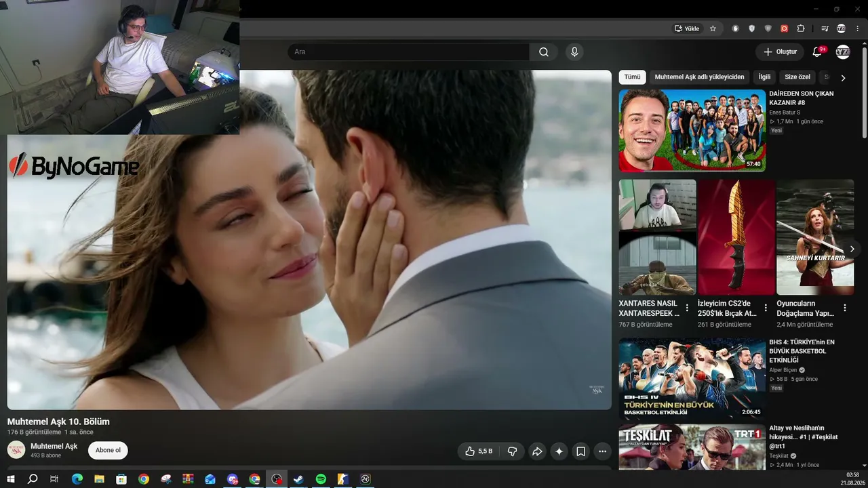The image size is (868, 488).
Task: Save video with the bookmark icon
Action: 581,451
